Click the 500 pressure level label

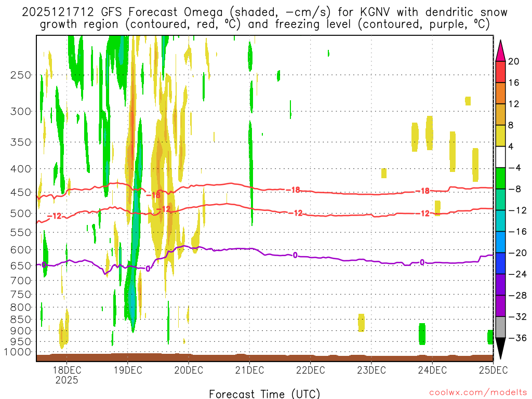pyautogui.click(x=21, y=214)
